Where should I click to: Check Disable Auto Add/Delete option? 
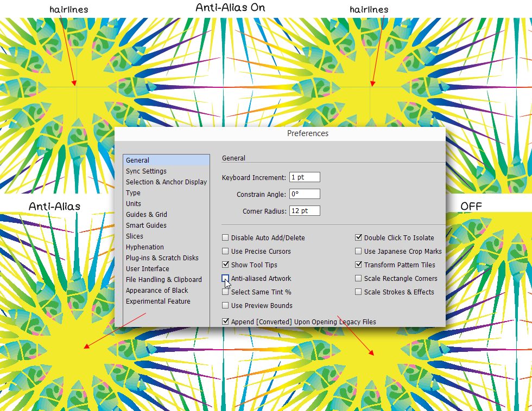click(x=225, y=238)
